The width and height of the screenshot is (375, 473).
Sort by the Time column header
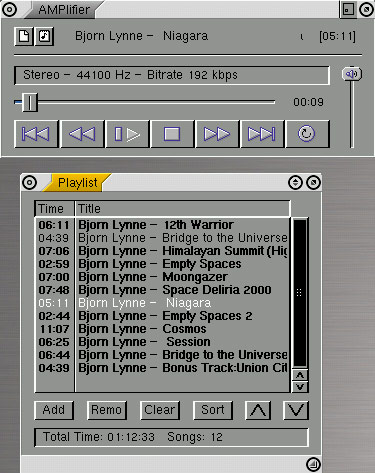pos(55,209)
